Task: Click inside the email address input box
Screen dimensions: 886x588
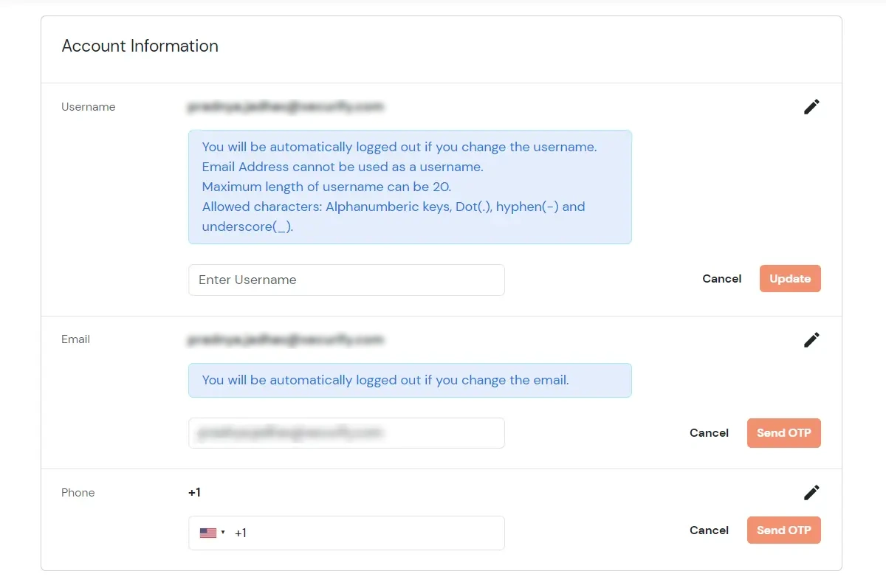Action: coord(346,433)
